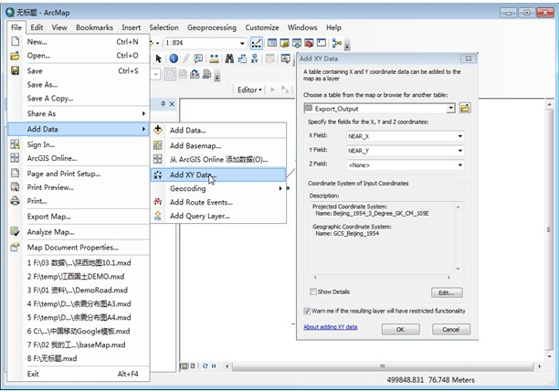Open the map scale 1:834 dropdown
Viewport: 559px width, 392px height.
pos(242,43)
